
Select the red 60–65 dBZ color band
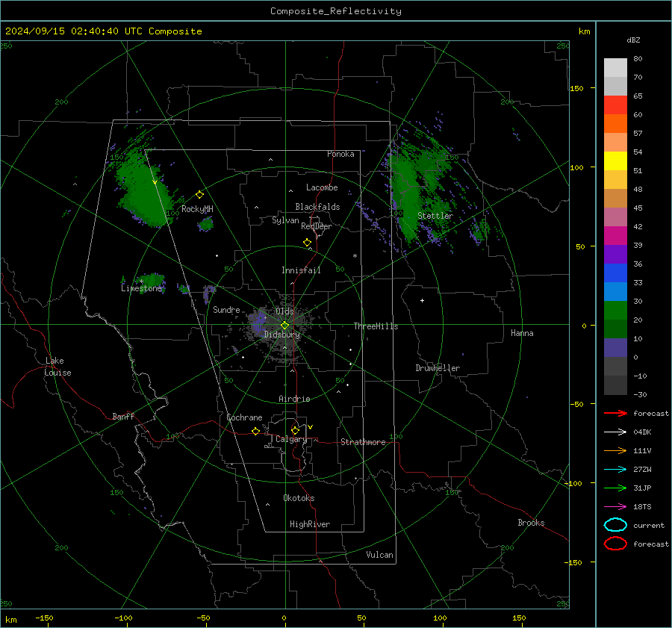pos(615,105)
